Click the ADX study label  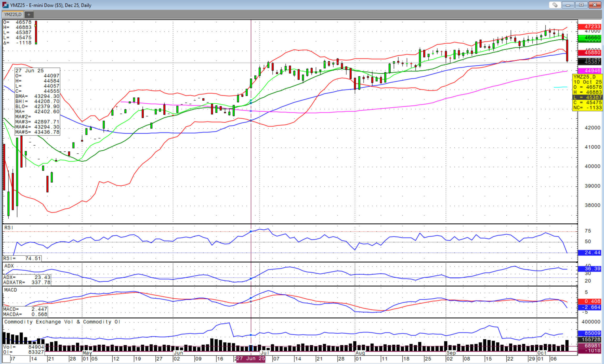point(9,266)
